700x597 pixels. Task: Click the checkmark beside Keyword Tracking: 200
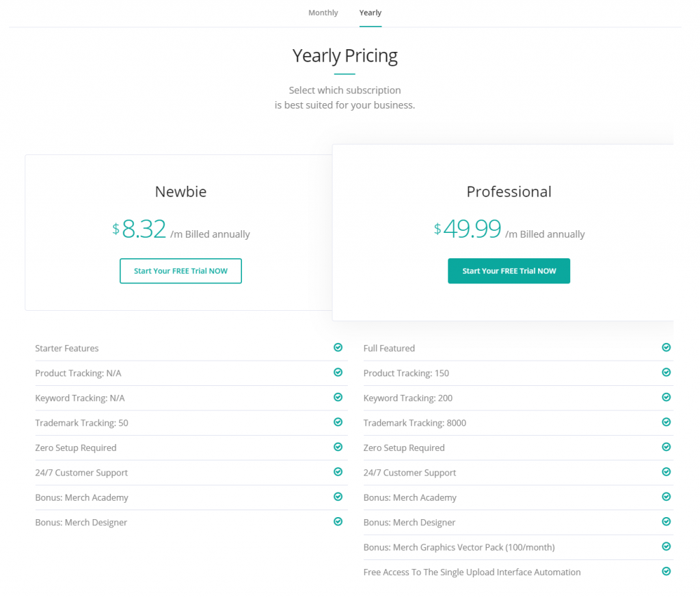click(x=667, y=397)
